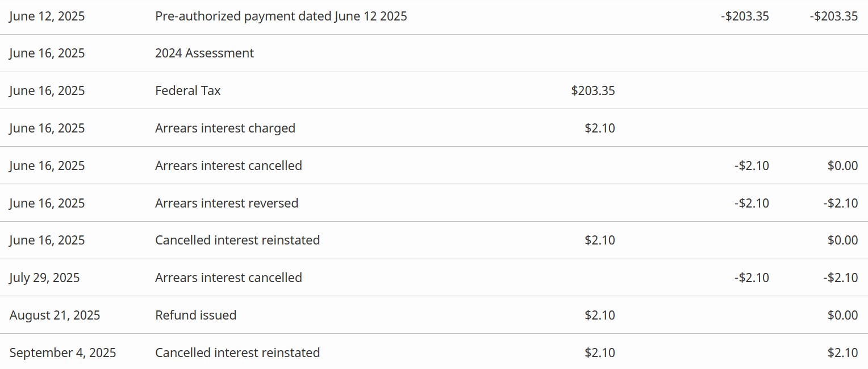Click the 2024 Assessment row description
The height and width of the screenshot is (369, 868).
click(x=205, y=53)
